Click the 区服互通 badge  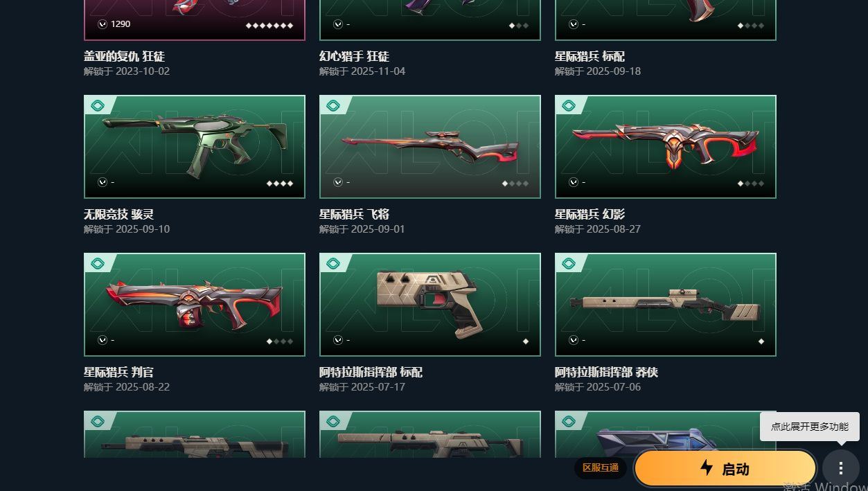[600, 468]
